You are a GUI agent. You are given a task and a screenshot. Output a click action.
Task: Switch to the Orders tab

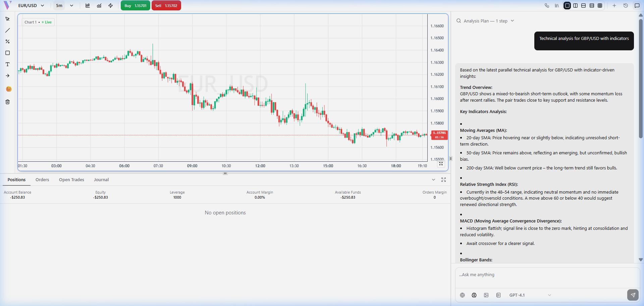(42, 180)
